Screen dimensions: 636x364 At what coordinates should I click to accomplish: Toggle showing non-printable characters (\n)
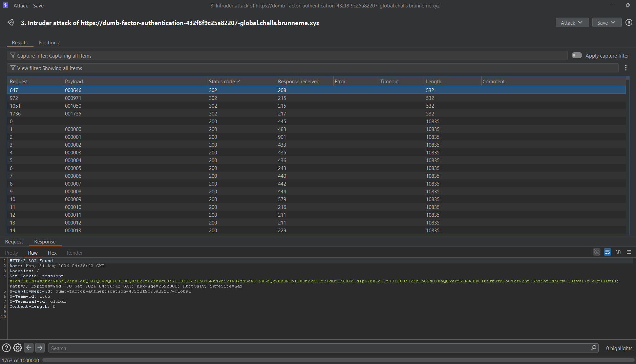click(618, 252)
